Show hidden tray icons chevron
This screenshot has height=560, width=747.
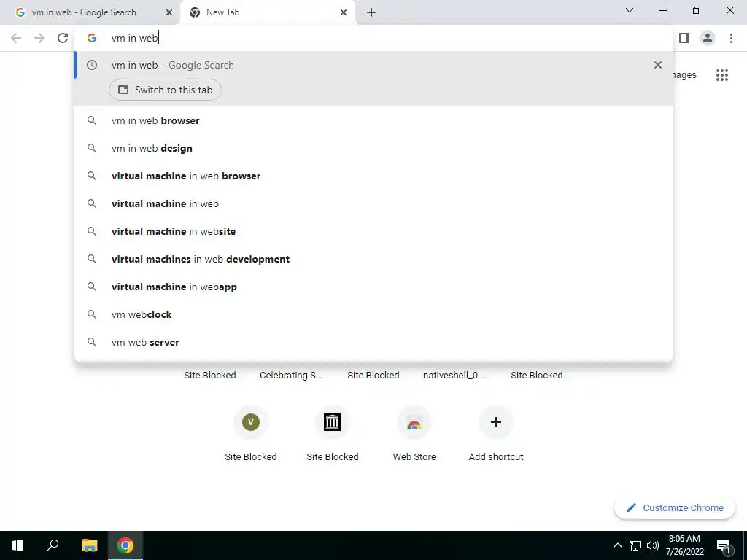617,545
